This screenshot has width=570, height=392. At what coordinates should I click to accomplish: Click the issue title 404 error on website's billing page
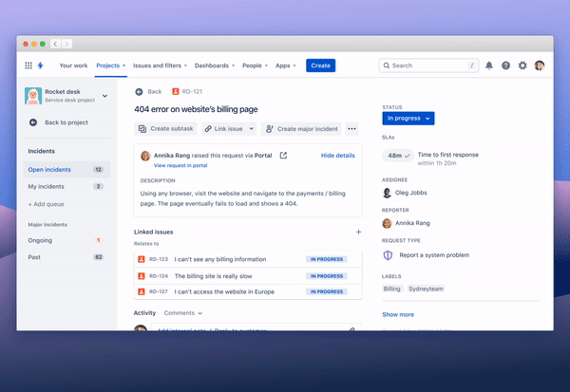tap(196, 109)
